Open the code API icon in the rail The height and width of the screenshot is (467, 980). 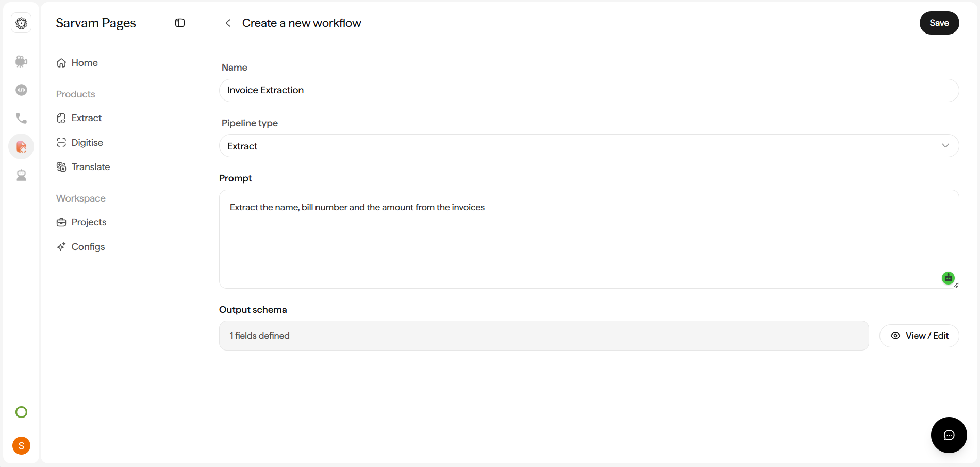[x=21, y=90]
